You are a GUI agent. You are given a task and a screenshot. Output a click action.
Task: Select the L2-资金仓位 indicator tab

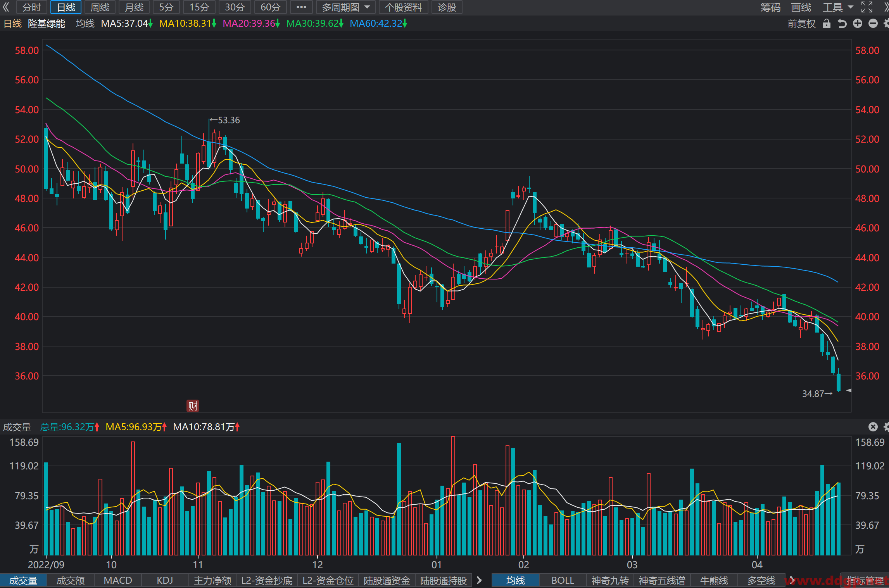328,581
